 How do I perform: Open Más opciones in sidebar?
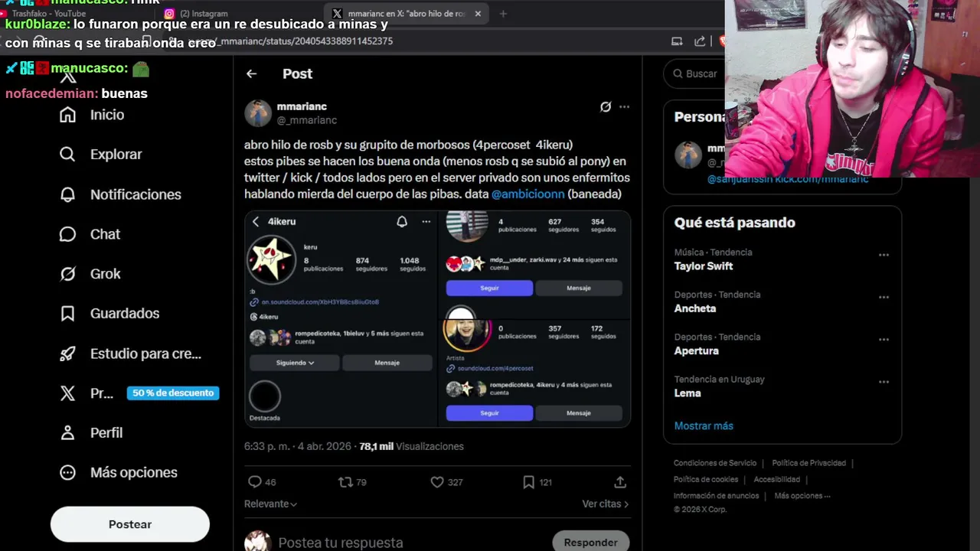point(119,473)
